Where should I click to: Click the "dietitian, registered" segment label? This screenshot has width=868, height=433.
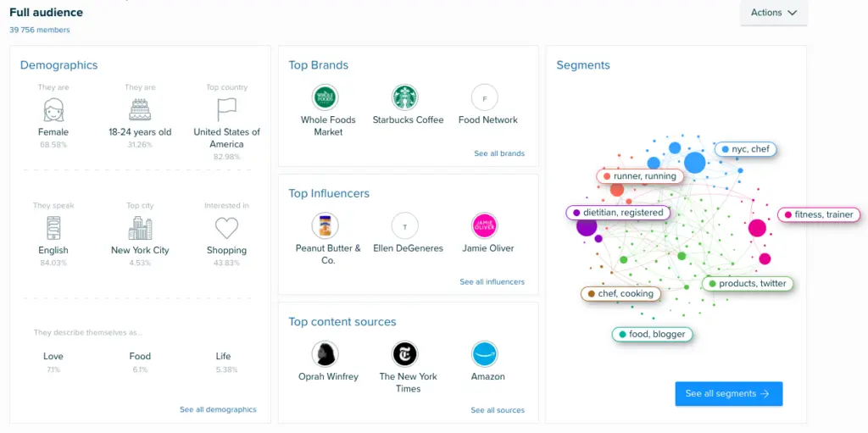(618, 213)
